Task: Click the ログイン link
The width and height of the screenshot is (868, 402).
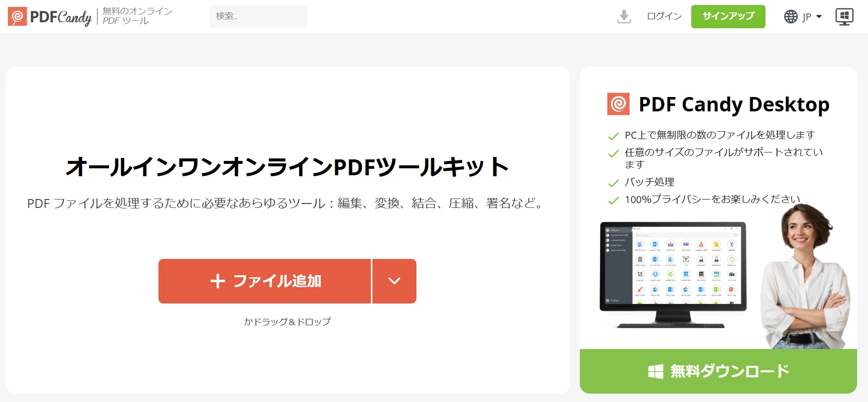Action: point(664,16)
